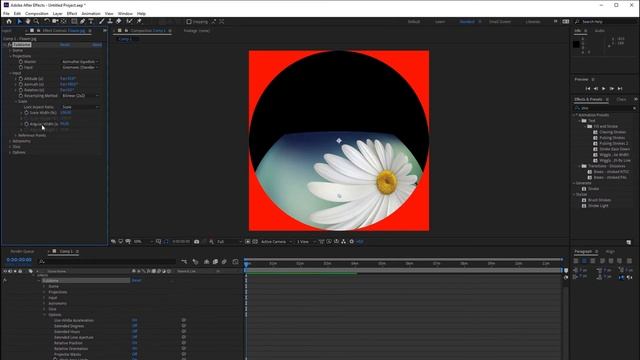Toggle stopwatch for Angular Width property
The image size is (640, 360).
pos(27,124)
